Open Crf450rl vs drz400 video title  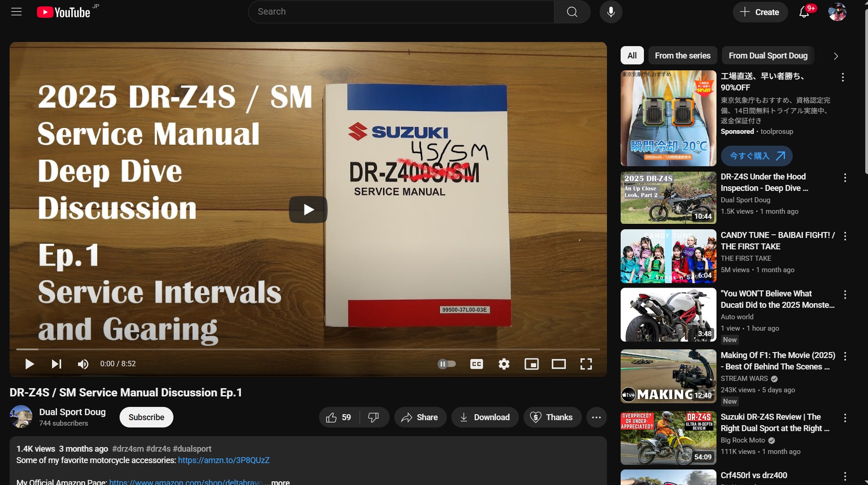(x=754, y=475)
